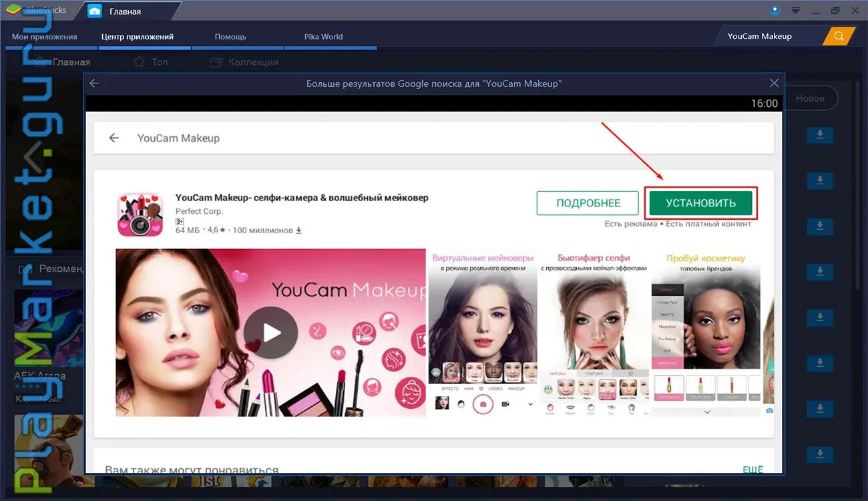Click the Вам также могут понравиться heading
The height and width of the screenshot is (501, 868).
click(x=192, y=469)
